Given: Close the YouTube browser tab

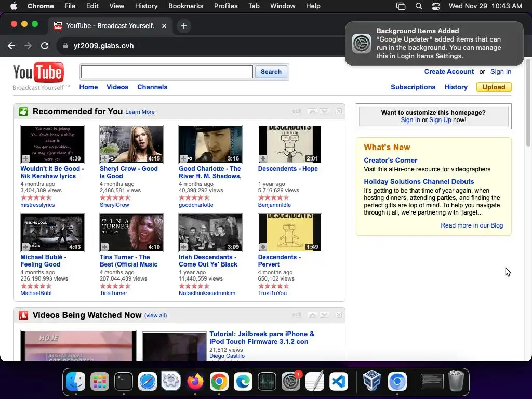Looking at the screenshot, I should click(164, 26).
